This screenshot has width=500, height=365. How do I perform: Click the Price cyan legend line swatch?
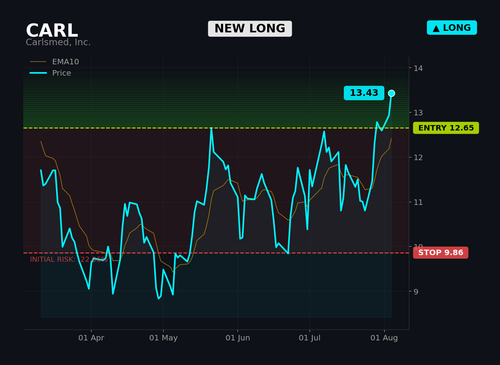tap(38, 73)
